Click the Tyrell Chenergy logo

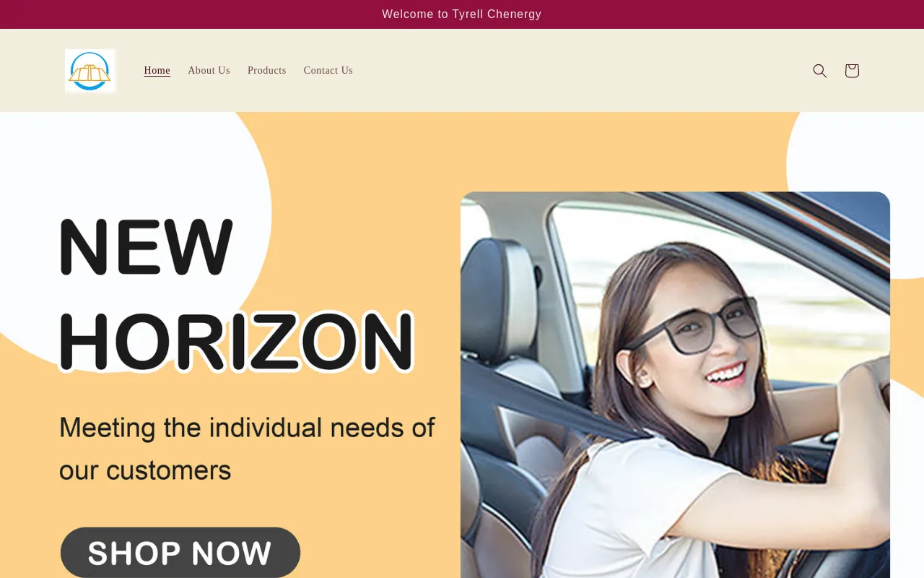point(90,71)
